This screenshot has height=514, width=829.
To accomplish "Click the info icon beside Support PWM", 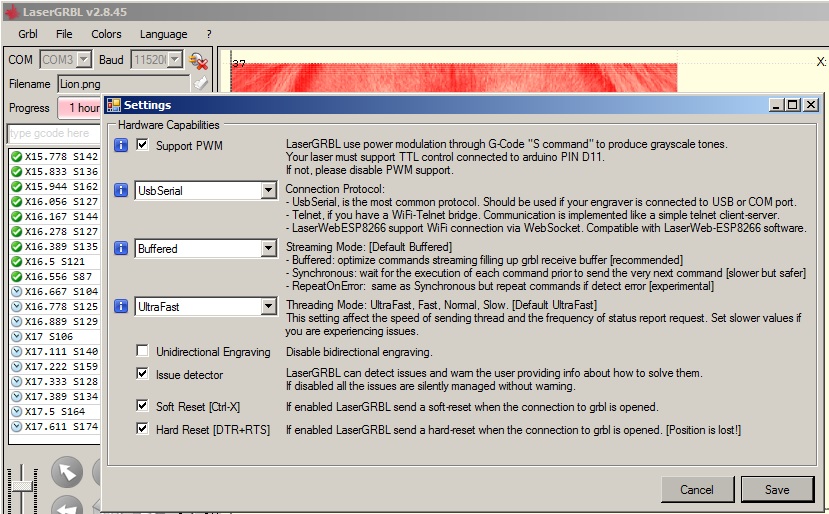I will pos(121,145).
